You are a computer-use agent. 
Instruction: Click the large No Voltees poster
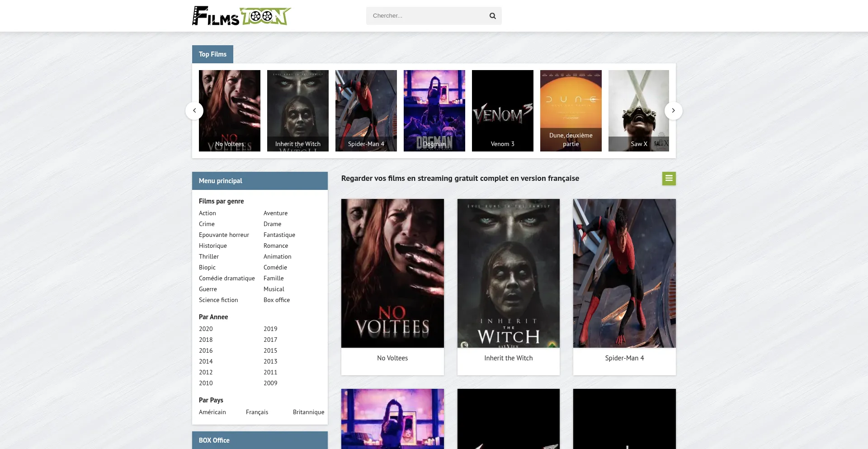click(392, 273)
